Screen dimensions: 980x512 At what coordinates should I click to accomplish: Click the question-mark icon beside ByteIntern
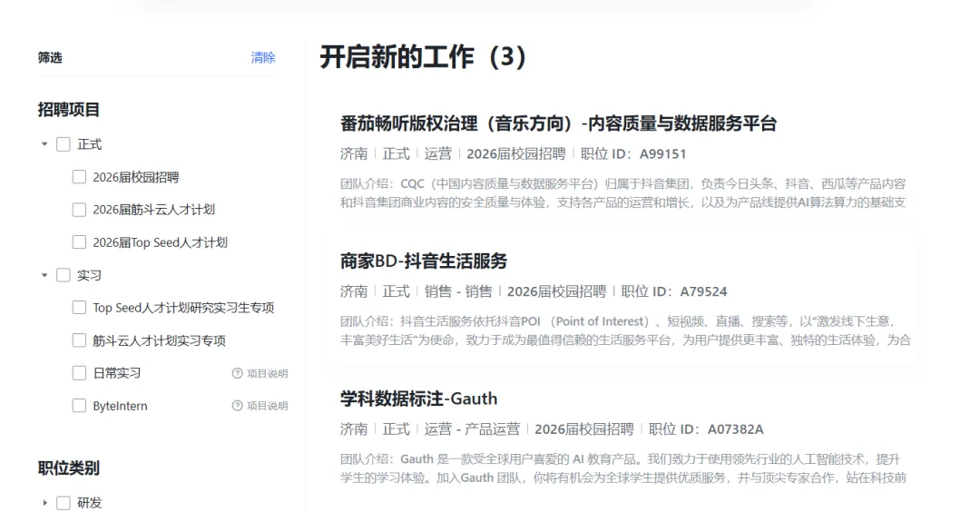coord(237,406)
